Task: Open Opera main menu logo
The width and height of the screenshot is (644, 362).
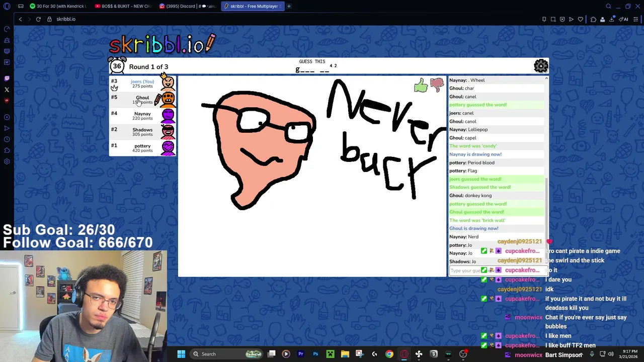Action: coord(7,6)
